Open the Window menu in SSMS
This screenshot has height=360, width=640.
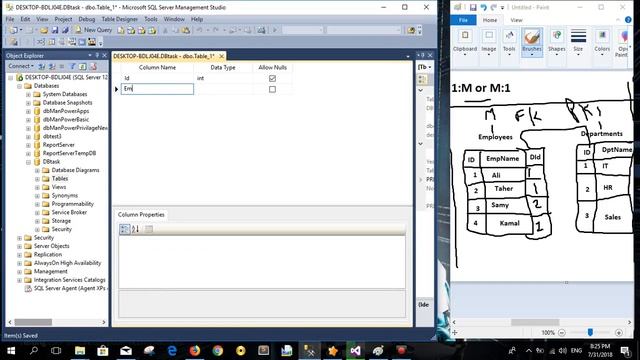pyautogui.click(x=174, y=19)
